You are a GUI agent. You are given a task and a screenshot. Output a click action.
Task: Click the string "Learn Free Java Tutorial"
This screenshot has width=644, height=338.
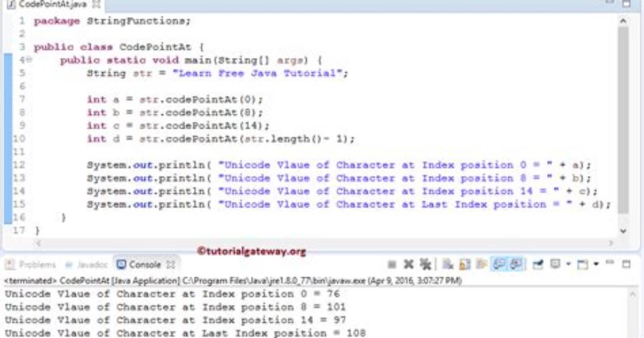coord(257,73)
